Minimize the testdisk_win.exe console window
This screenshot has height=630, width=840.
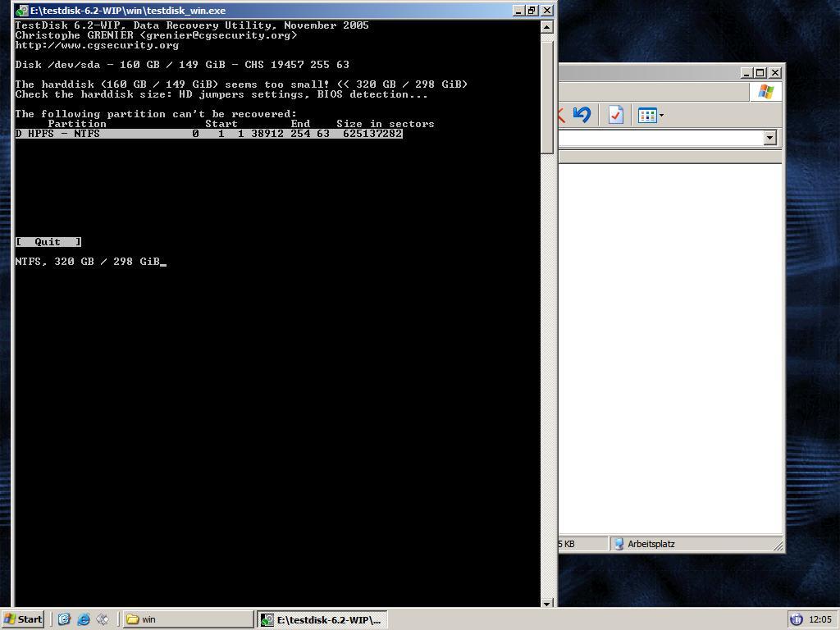pos(518,10)
